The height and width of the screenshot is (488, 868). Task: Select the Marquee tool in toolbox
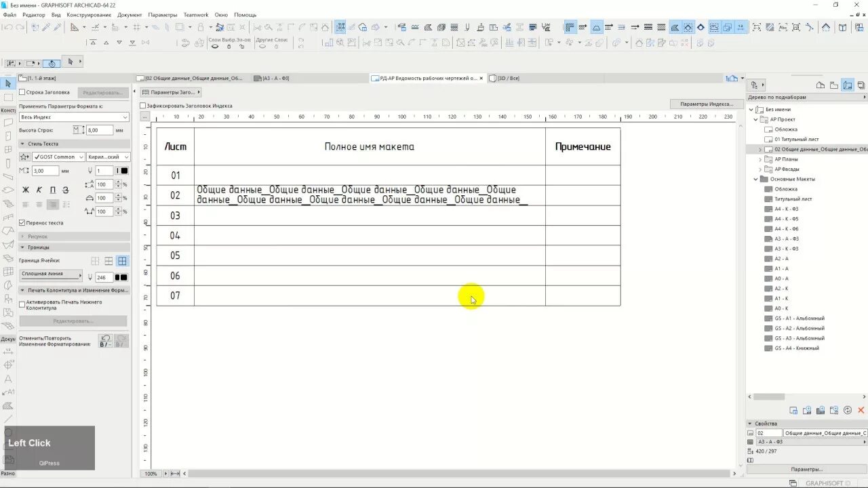[x=8, y=98]
